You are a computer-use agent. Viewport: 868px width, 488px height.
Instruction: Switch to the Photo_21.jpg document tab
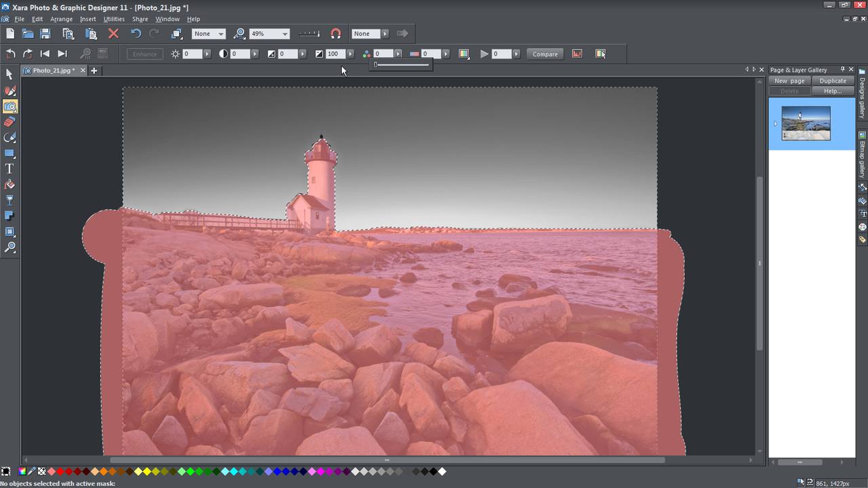click(x=53, y=70)
